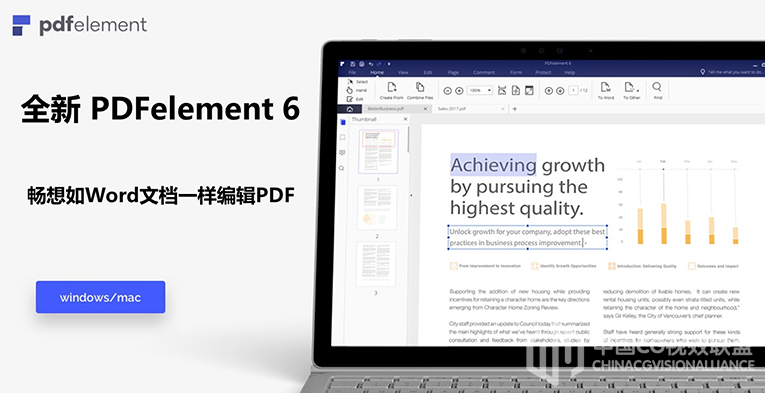Click the fit-width view icon

pos(502,90)
